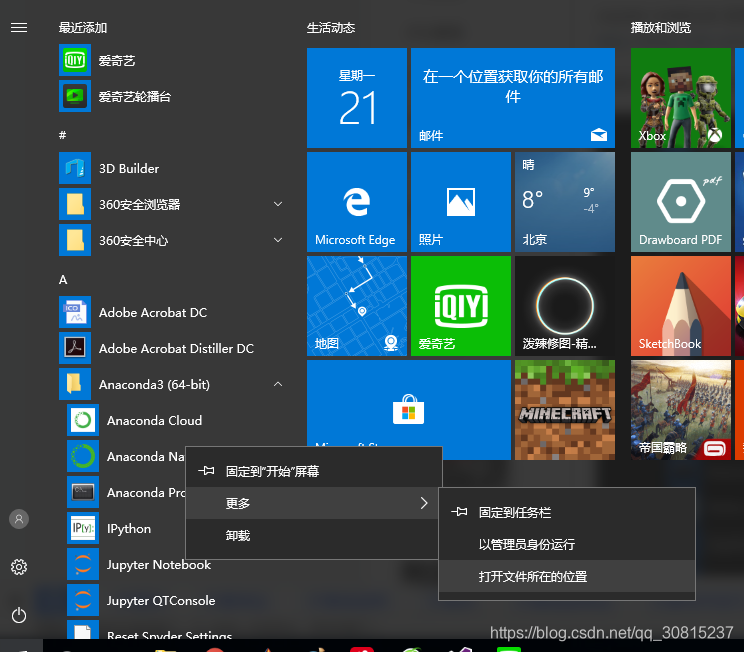Select 以管理员身份运行 in the submenu
Screen dimensions: 744x652
(x=567, y=544)
